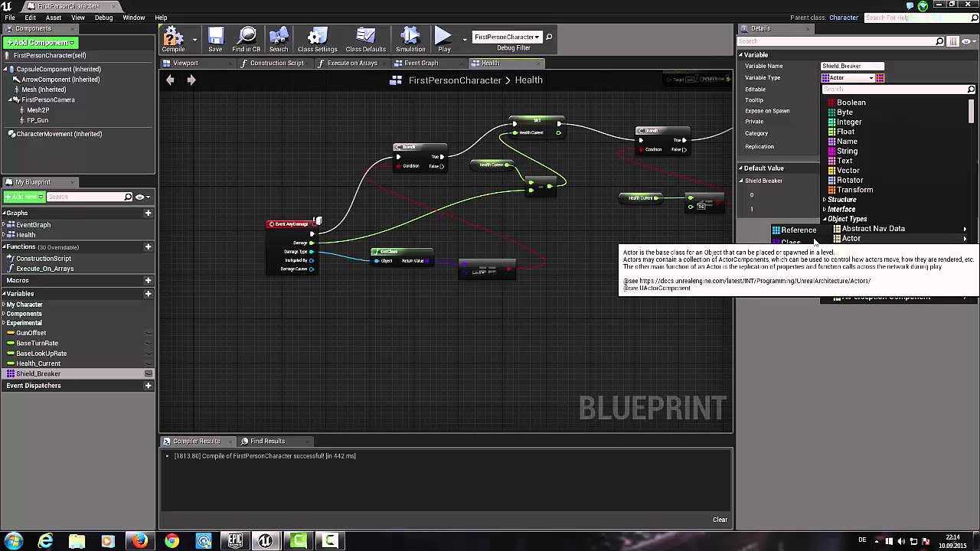
Task: Toggle BaseTurnRate variable visibility eye
Action: (149, 344)
